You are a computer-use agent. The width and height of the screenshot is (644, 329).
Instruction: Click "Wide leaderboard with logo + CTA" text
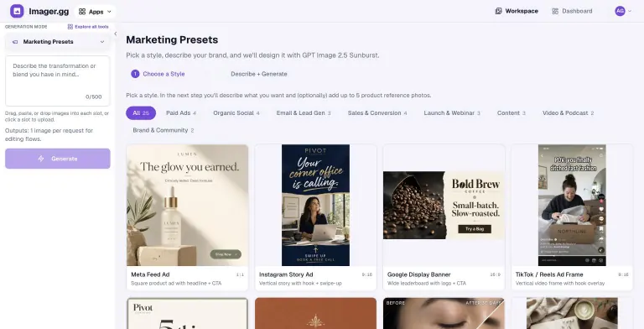click(x=427, y=284)
